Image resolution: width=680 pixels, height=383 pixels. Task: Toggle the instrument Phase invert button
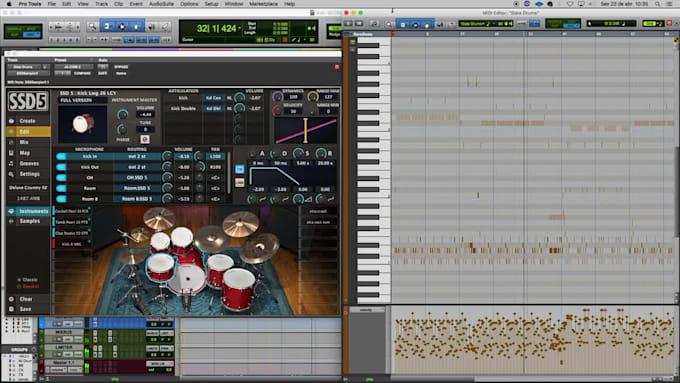click(145, 139)
